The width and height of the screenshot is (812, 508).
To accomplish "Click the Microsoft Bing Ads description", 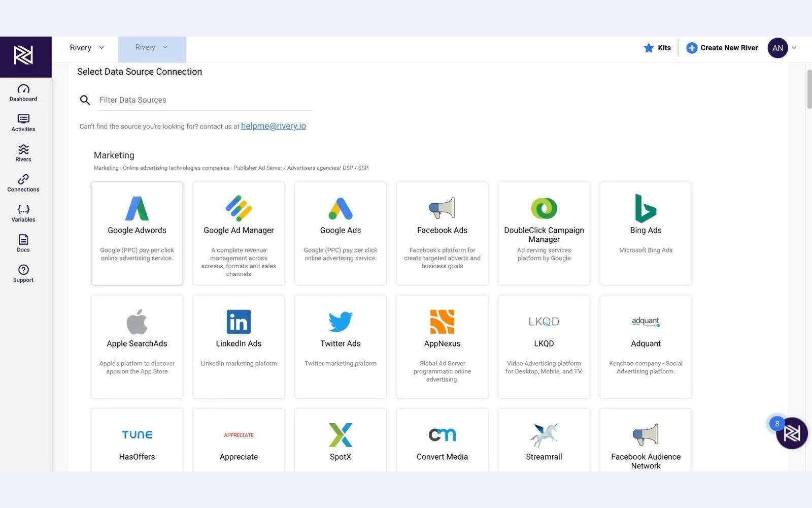I will point(646,250).
